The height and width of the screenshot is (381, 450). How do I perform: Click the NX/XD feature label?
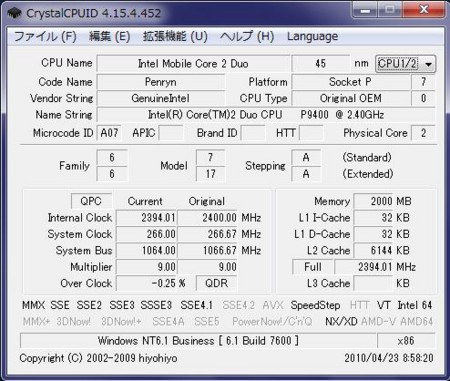click(x=341, y=321)
